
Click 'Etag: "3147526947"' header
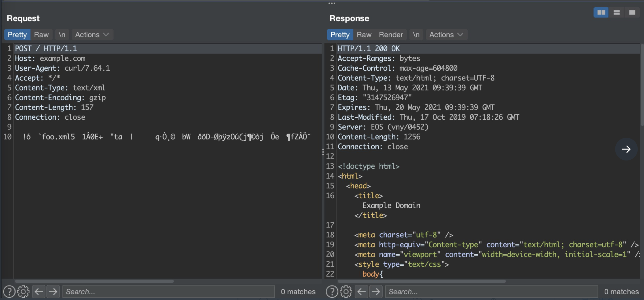tap(375, 98)
